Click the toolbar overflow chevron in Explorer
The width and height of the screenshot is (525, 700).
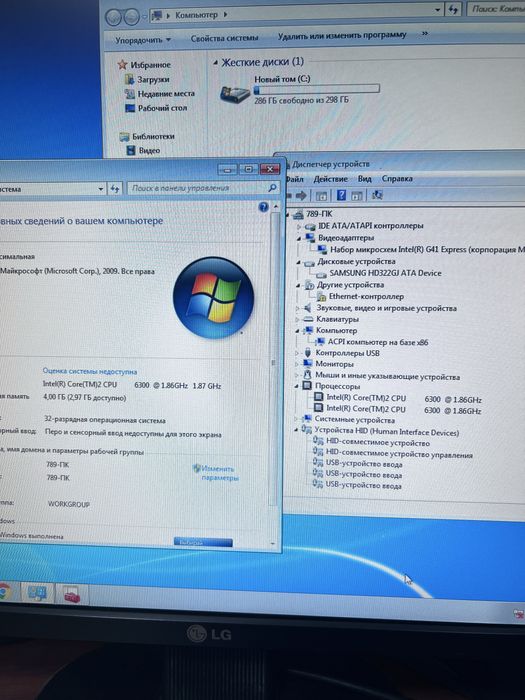click(425, 33)
